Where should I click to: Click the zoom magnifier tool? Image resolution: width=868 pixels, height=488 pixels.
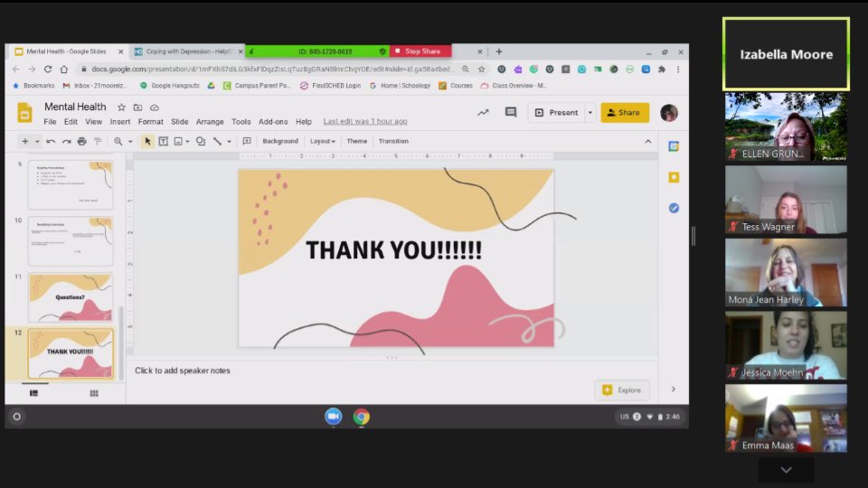tap(118, 141)
